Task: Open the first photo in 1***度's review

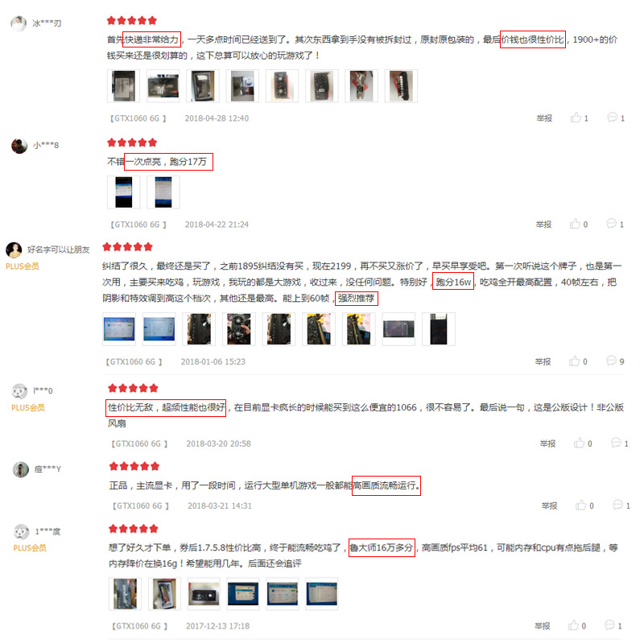Action: pos(125,594)
